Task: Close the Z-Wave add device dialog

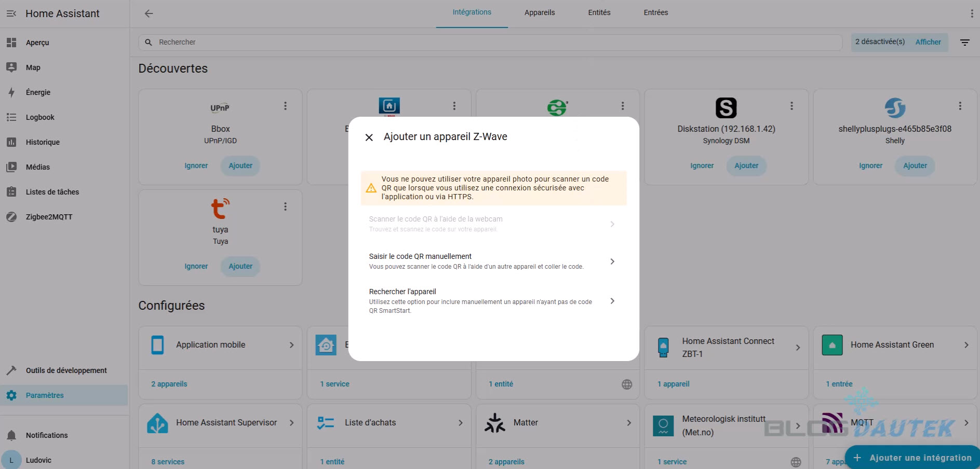Action: coord(369,137)
